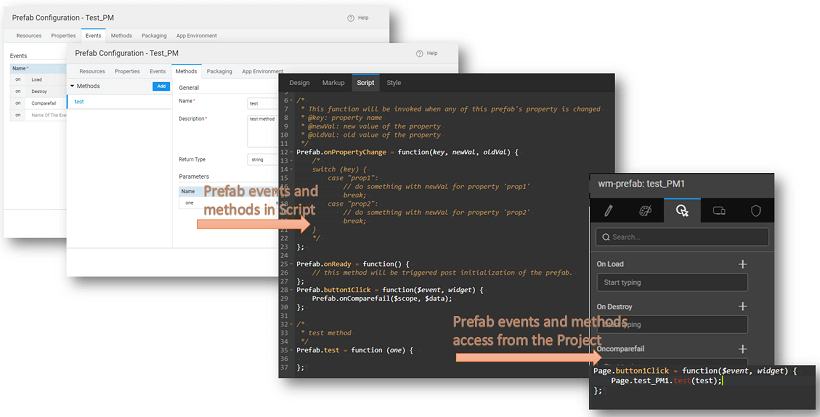The width and height of the screenshot is (820, 417).
Task: Click plus icon beside Oncomparefail
Action: pyautogui.click(x=742, y=348)
